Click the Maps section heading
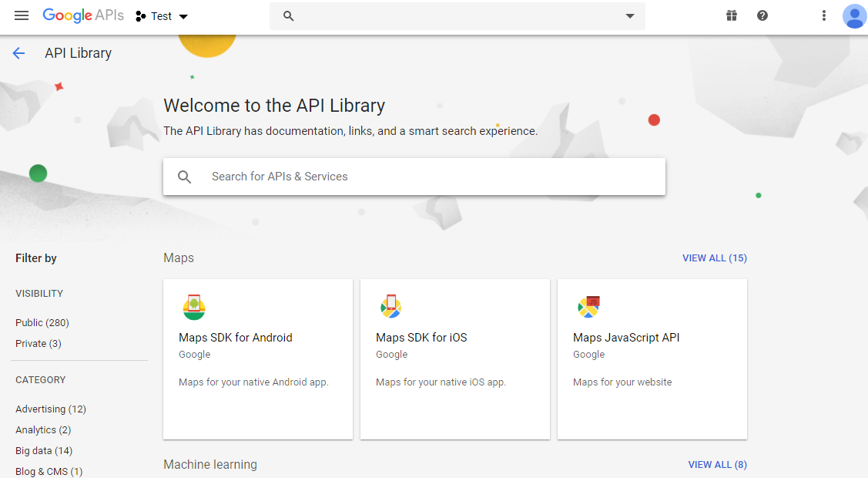 coord(179,258)
